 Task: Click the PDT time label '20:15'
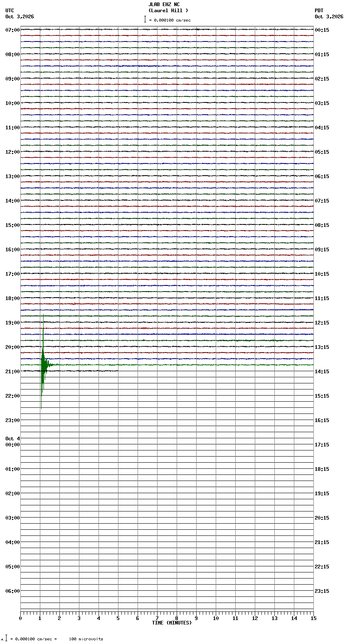[x=322, y=518]
